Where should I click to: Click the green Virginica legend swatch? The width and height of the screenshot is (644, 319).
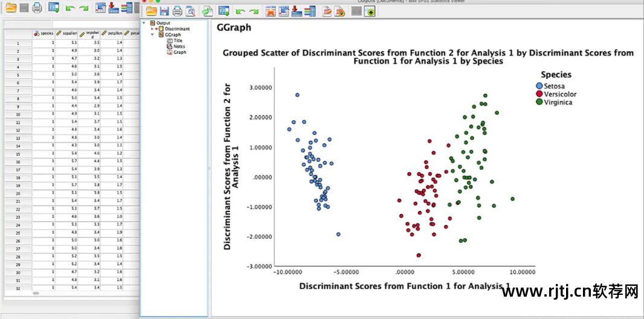point(539,102)
